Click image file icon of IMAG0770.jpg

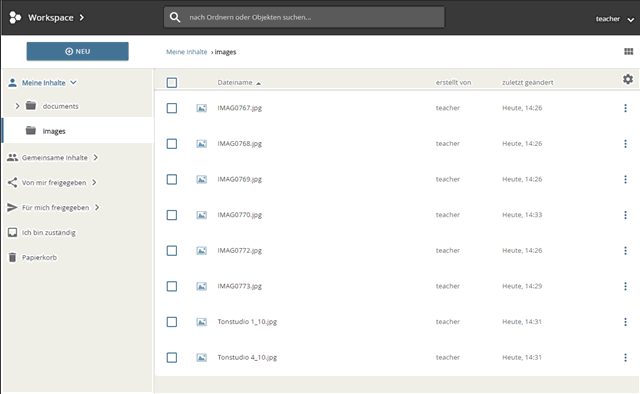click(x=201, y=215)
